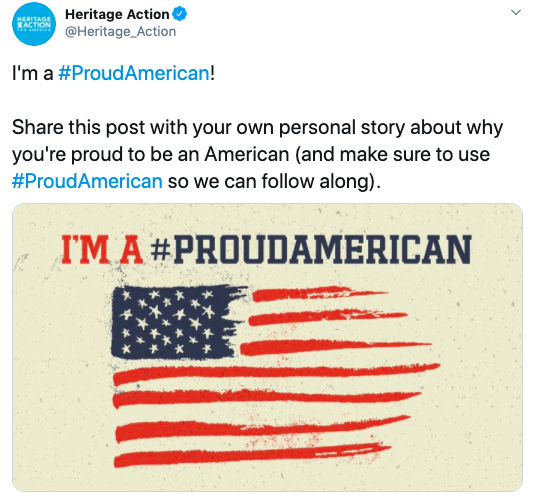Open the Heritage Action display name link
The width and height of the screenshot is (534, 502).
117,14
